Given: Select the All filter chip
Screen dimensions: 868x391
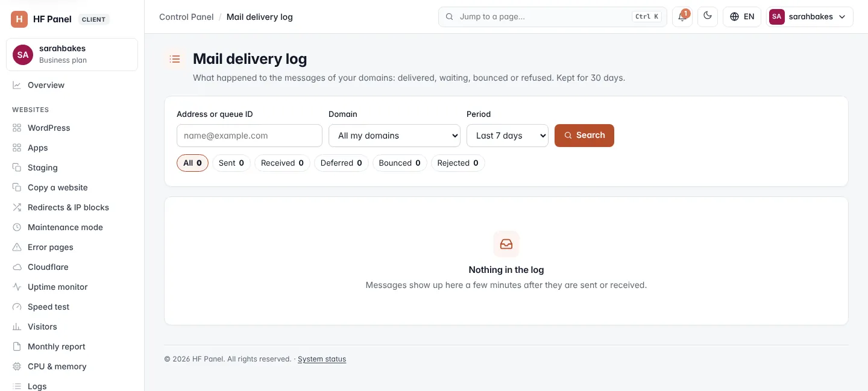Looking at the screenshot, I should pos(192,163).
